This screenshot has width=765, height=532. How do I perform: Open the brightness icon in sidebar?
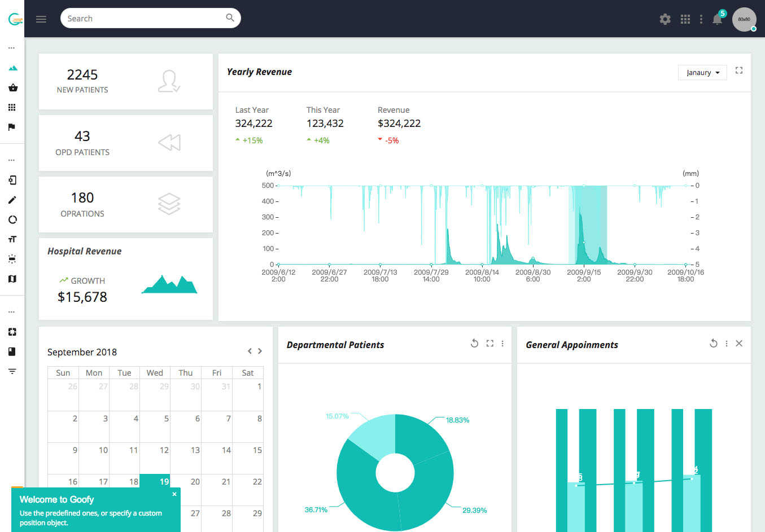point(12,259)
